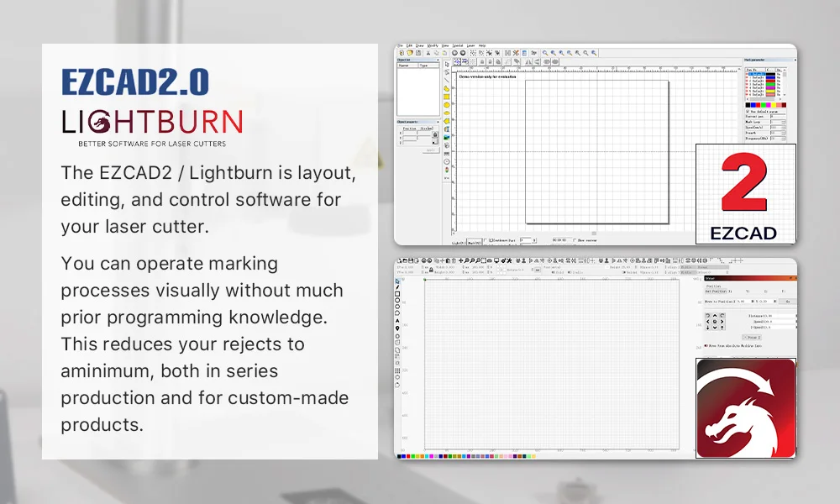Click the Cut scissors icon in EZCAD toolbar

428,53
